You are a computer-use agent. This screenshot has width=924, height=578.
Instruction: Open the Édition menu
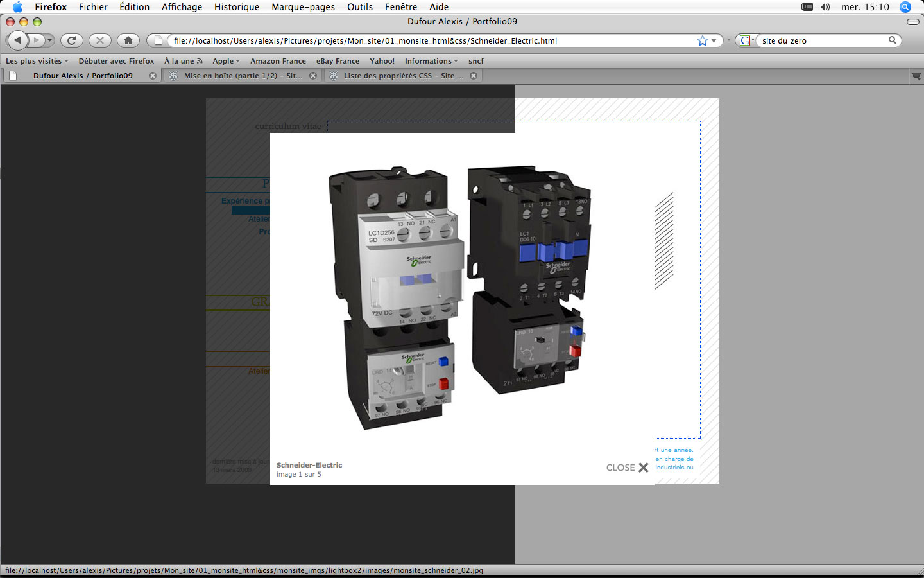click(x=134, y=7)
